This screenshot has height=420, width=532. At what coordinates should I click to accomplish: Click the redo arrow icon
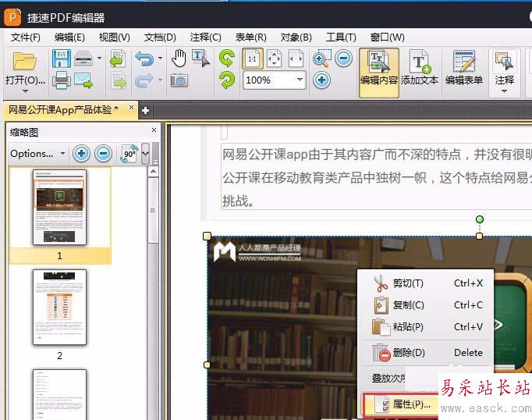[144, 80]
